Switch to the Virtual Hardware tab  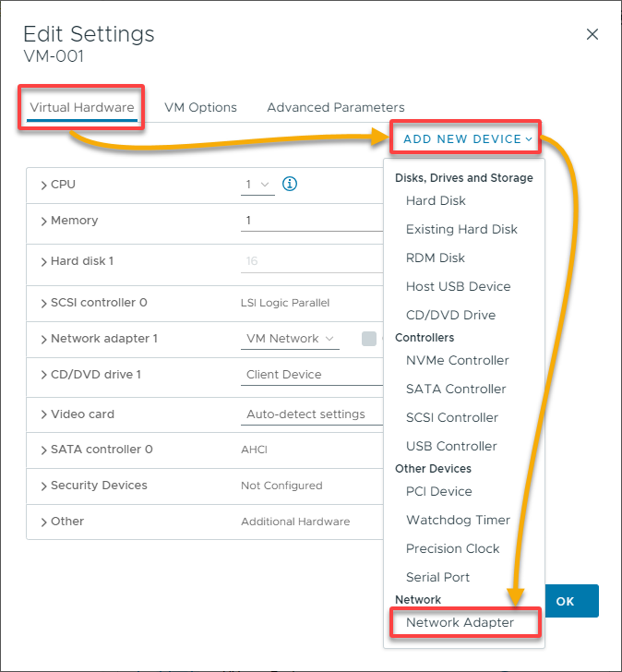(x=82, y=107)
